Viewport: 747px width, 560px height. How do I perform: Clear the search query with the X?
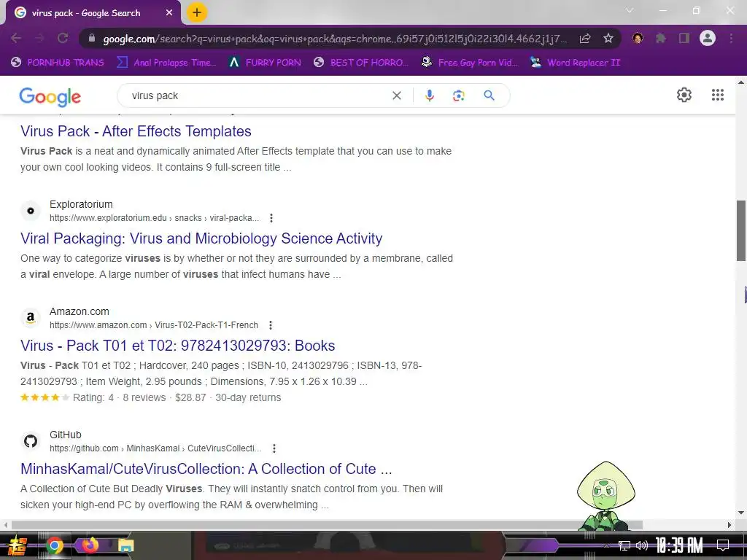pos(396,96)
